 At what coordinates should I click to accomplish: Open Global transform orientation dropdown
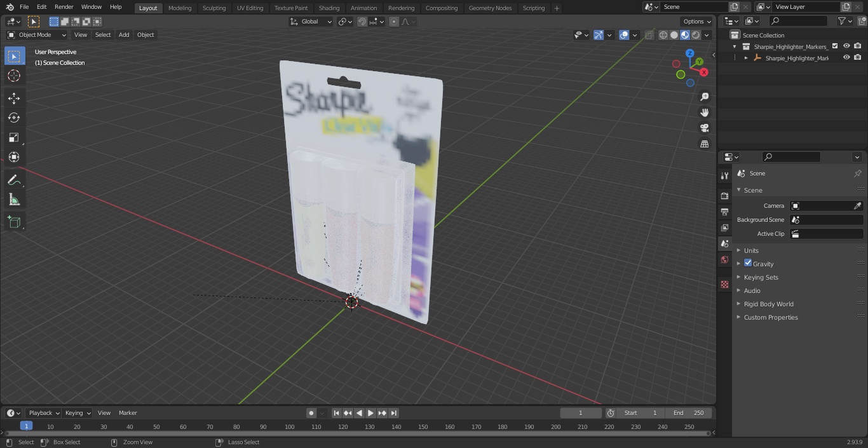311,22
